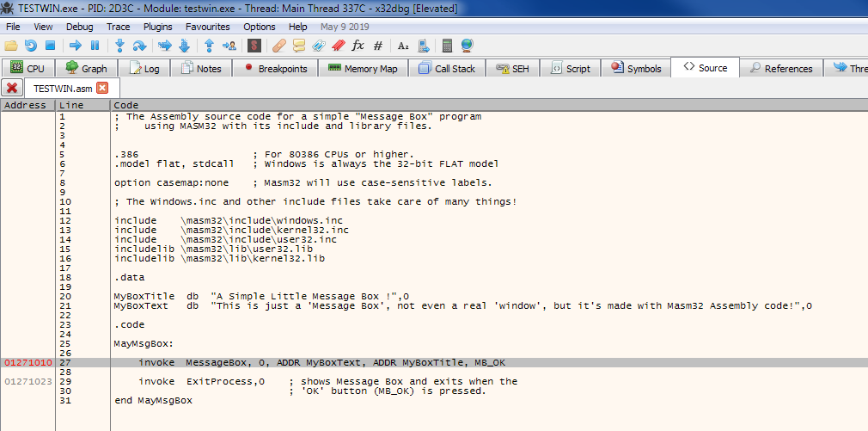
Task: Switch to the Graph tab
Action: [x=86, y=68]
